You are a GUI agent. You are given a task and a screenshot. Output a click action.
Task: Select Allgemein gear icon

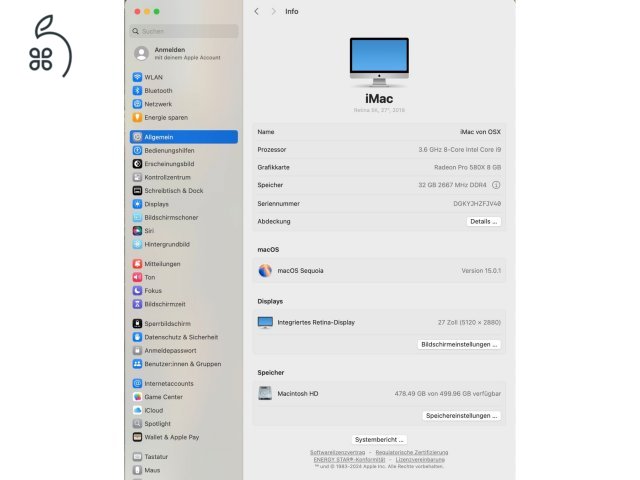(138, 137)
